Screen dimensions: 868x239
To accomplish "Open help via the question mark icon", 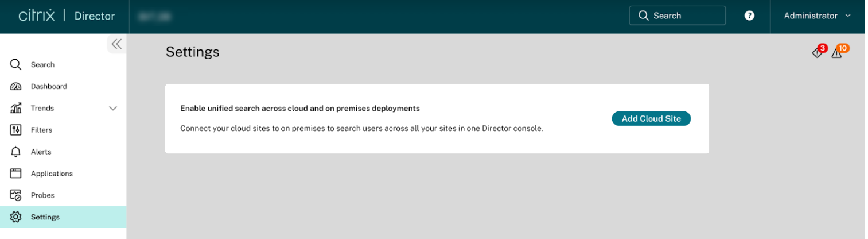I will click(x=749, y=16).
